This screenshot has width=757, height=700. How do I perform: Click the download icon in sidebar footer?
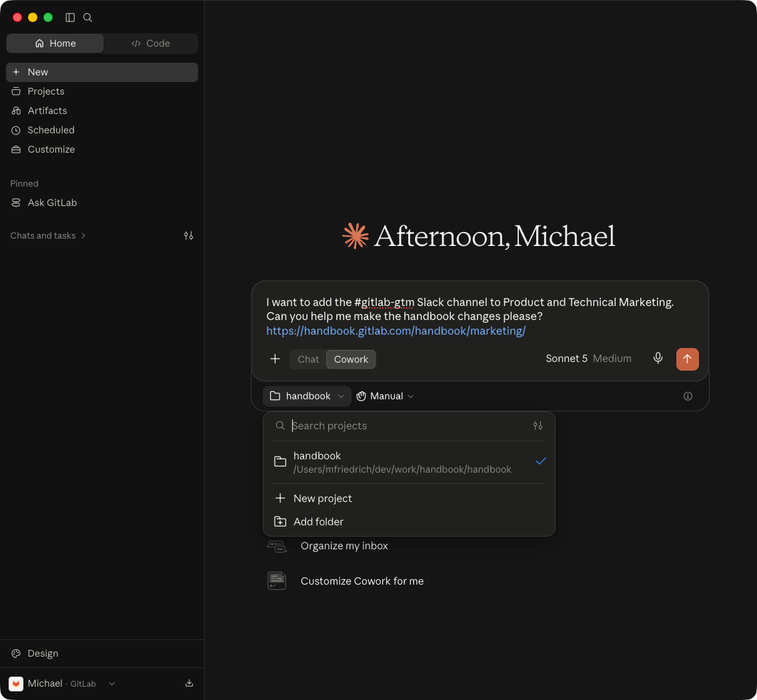[x=189, y=683]
